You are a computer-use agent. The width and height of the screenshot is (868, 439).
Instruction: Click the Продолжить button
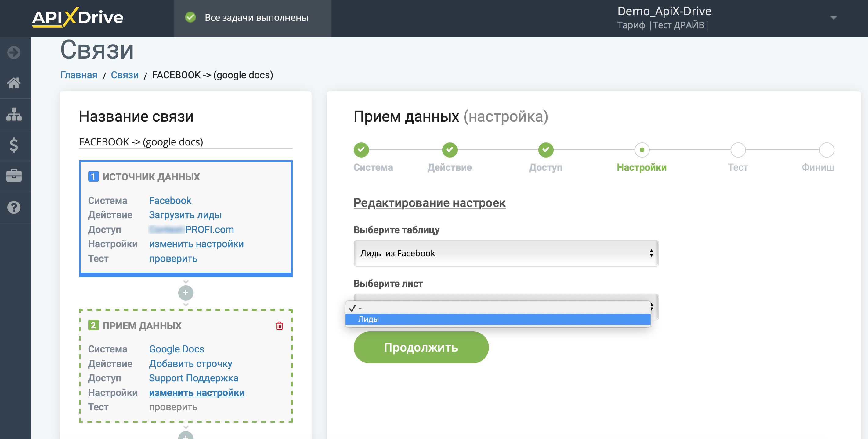[x=421, y=347]
